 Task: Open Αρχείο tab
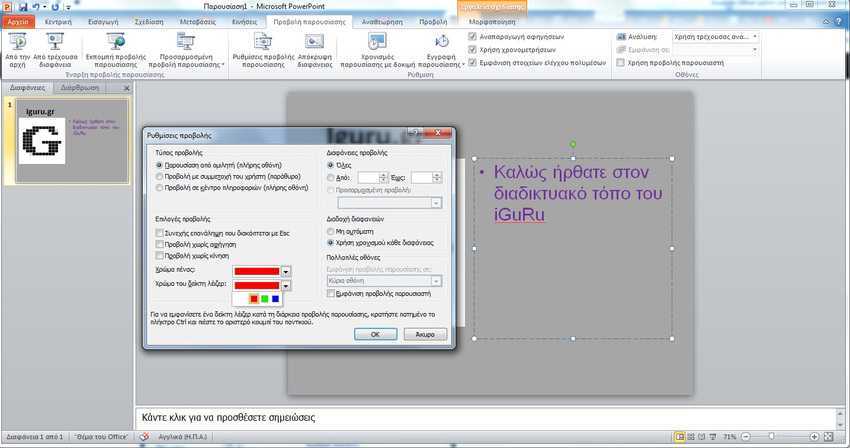pos(18,22)
